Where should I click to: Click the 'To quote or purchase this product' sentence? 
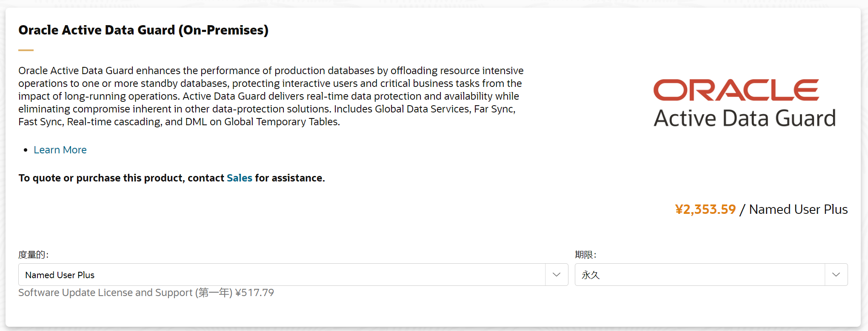coord(171,178)
